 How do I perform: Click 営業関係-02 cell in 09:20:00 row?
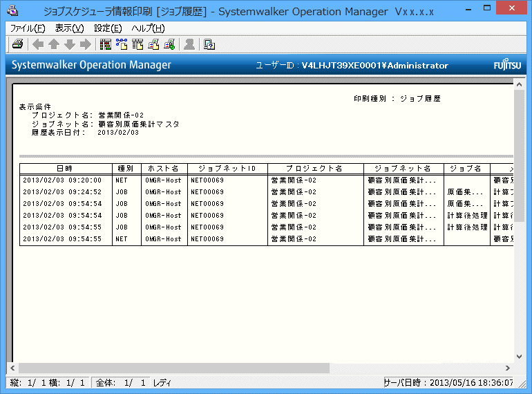[294, 180]
